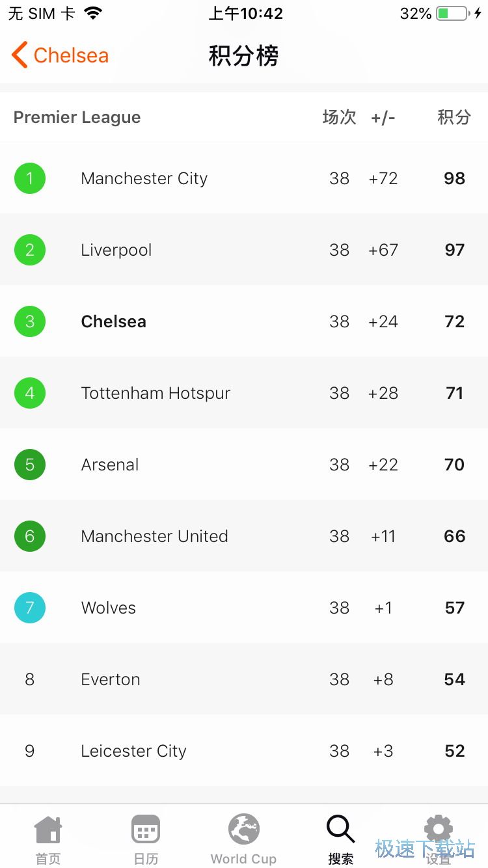Tap the search magnifier icon
The height and width of the screenshot is (868, 488).
point(341,829)
